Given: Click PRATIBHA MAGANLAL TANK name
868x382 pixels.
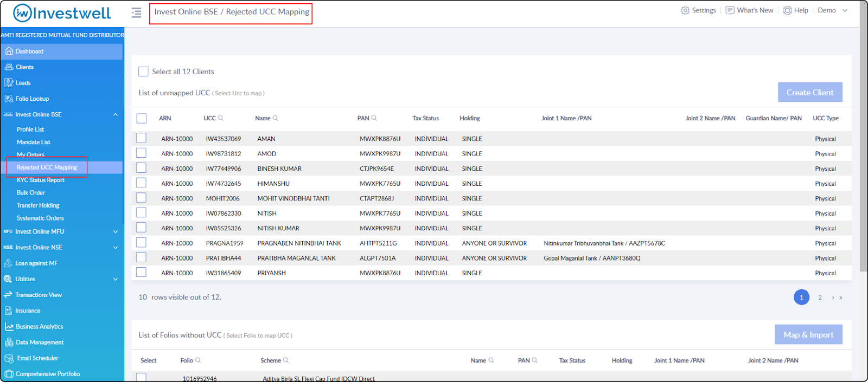Looking at the screenshot, I should 296,258.
